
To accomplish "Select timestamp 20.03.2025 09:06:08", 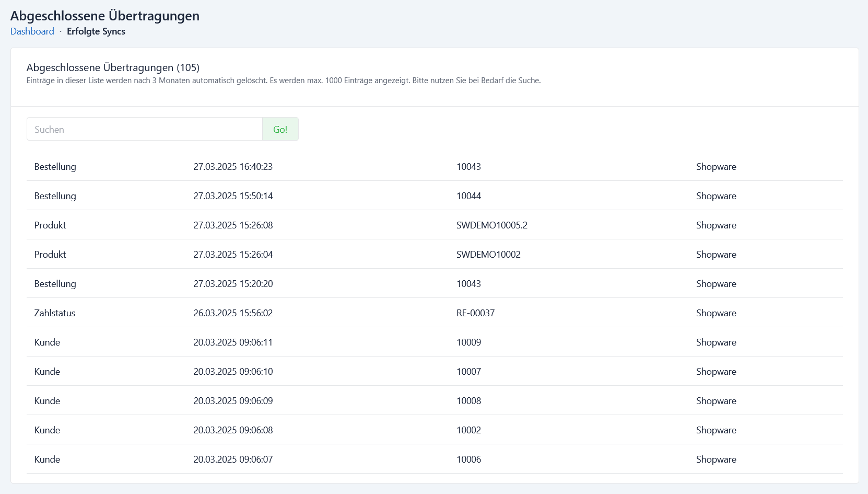I will pos(233,430).
